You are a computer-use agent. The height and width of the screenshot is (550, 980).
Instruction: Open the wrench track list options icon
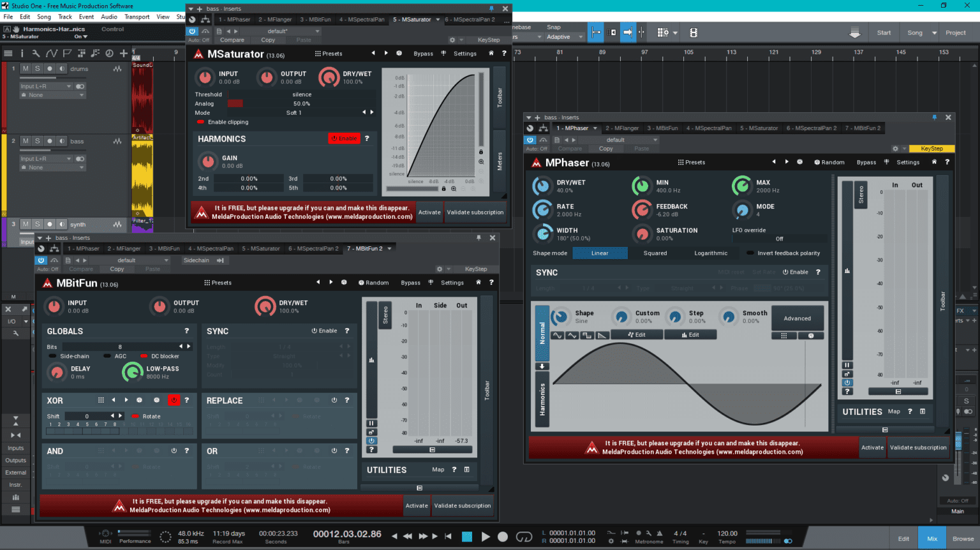36,54
